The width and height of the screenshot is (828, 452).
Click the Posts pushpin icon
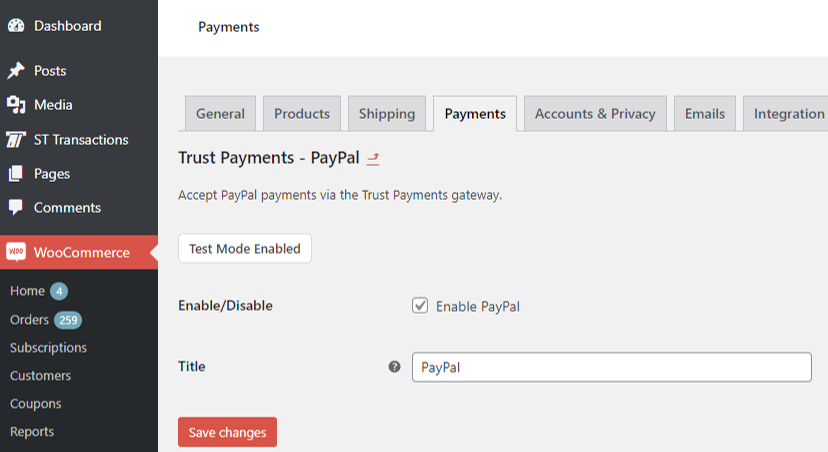pyautogui.click(x=16, y=70)
